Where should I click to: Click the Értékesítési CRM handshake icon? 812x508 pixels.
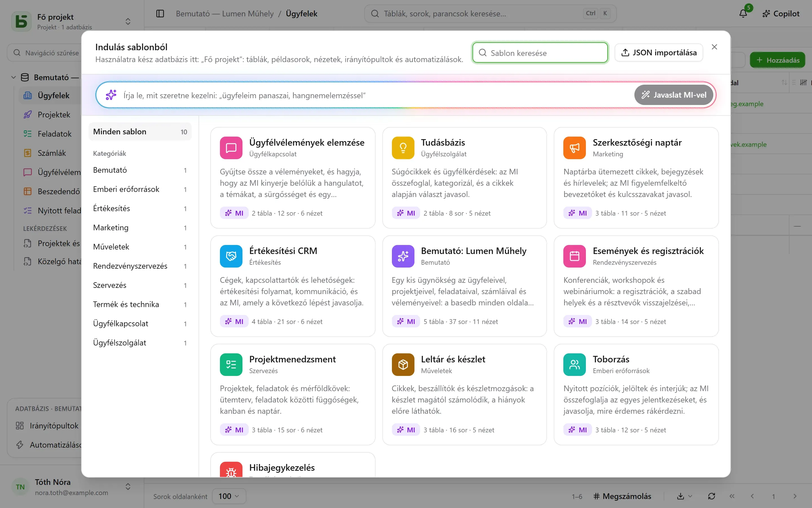(x=231, y=256)
